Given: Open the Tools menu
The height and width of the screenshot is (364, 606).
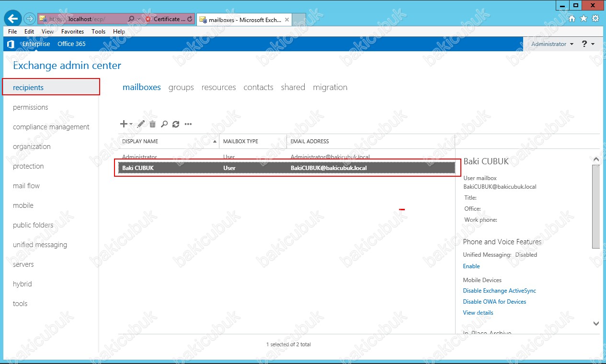Looking at the screenshot, I should click(98, 32).
